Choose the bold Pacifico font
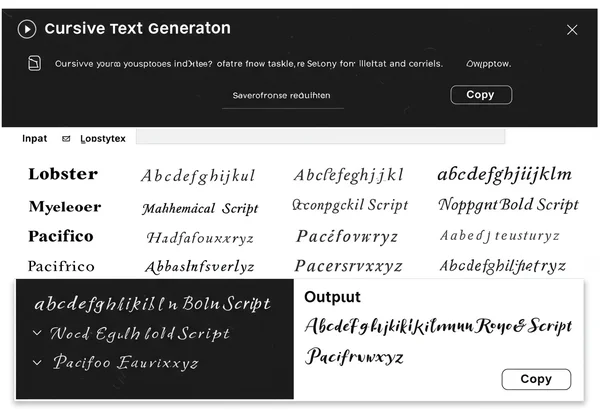Screen dimensions: 600x420 point(61,236)
